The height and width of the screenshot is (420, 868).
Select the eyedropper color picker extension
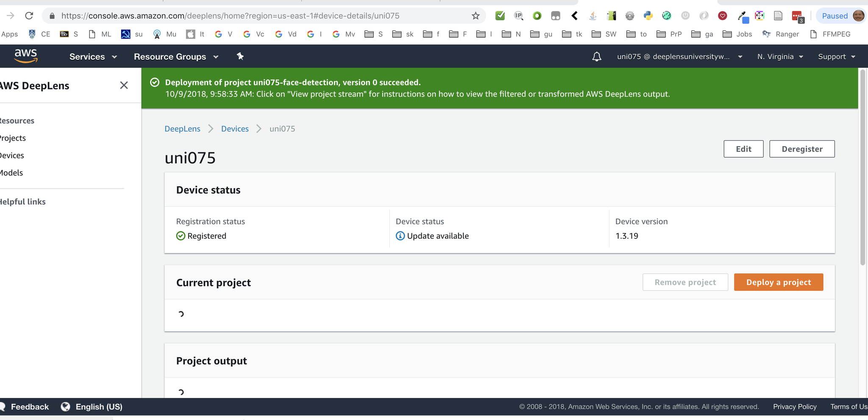pyautogui.click(x=742, y=16)
